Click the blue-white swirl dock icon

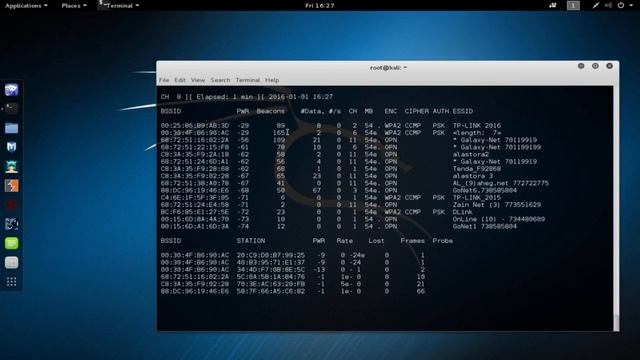point(11,224)
